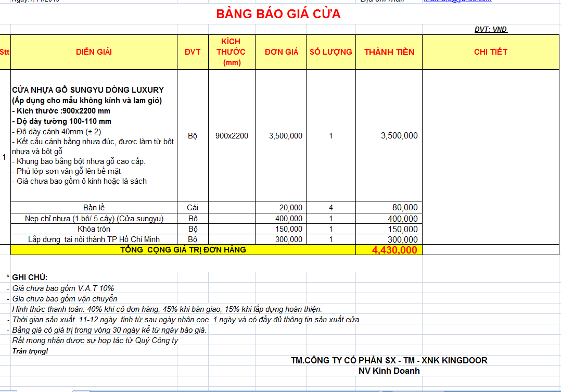Click the Rất mong nhận được line

[x=95, y=340]
